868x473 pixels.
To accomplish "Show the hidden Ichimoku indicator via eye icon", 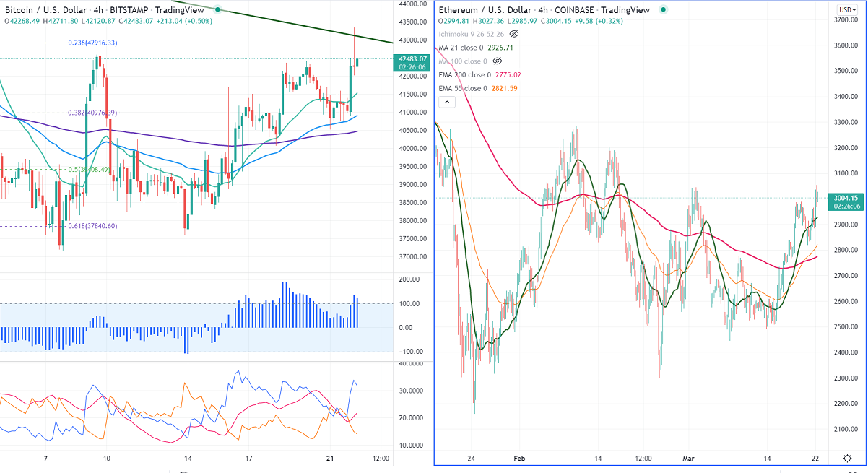I will pos(515,34).
